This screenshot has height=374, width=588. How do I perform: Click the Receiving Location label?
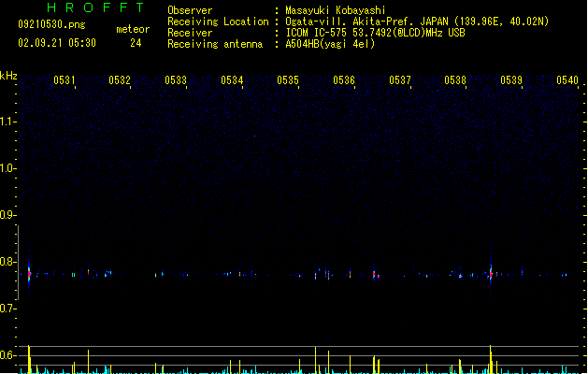coord(218,22)
